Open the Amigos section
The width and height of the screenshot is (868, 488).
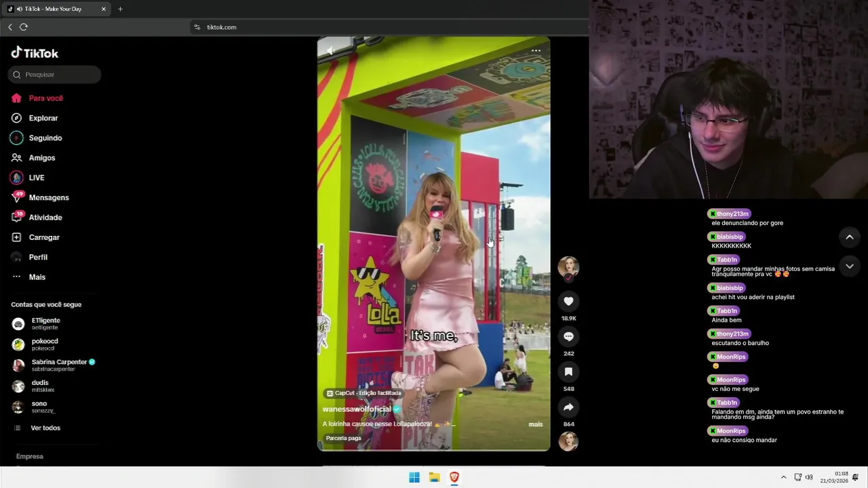[x=33, y=158]
